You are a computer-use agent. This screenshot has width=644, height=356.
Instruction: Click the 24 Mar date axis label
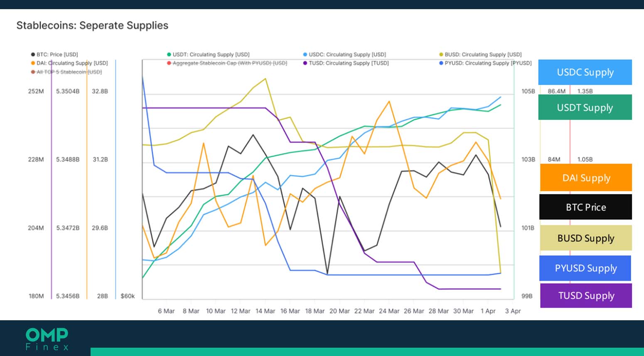[x=389, y=311]
